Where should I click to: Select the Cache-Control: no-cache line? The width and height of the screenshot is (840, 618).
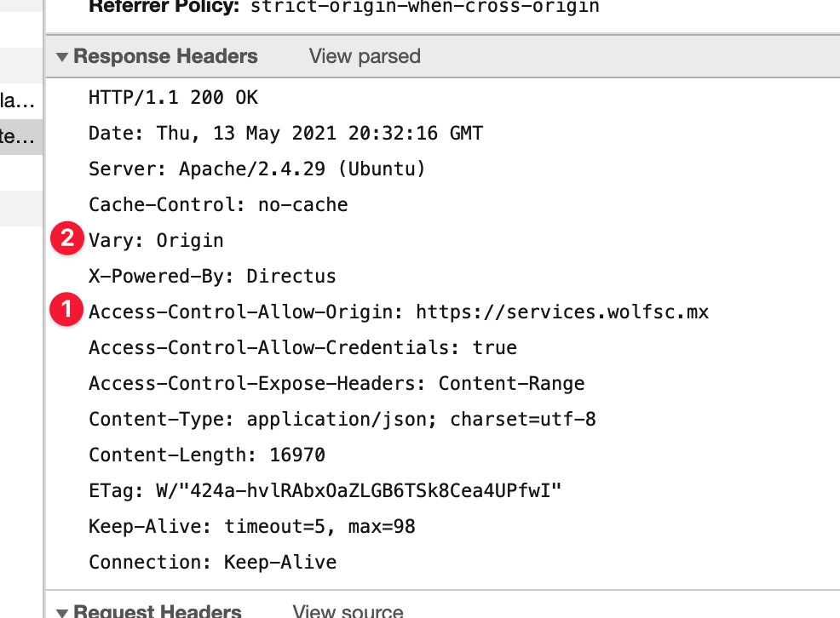[217, 204]
